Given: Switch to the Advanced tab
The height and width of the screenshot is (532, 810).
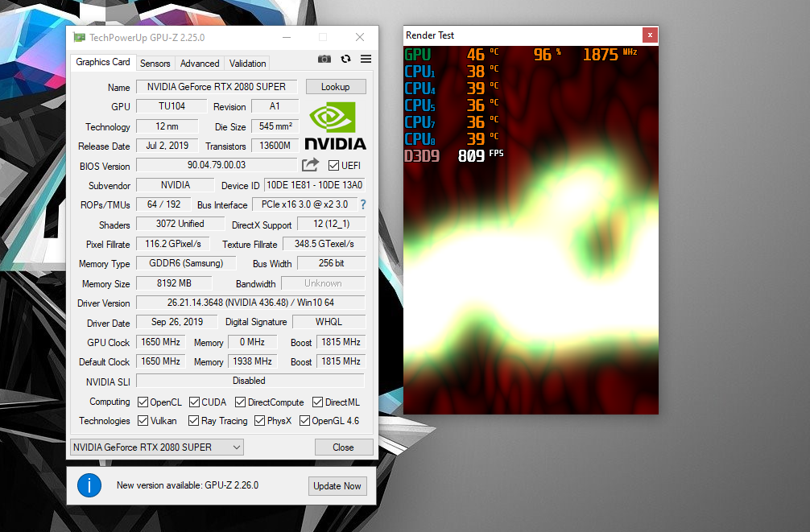Looking at the screenshot, I should [200, 64].
